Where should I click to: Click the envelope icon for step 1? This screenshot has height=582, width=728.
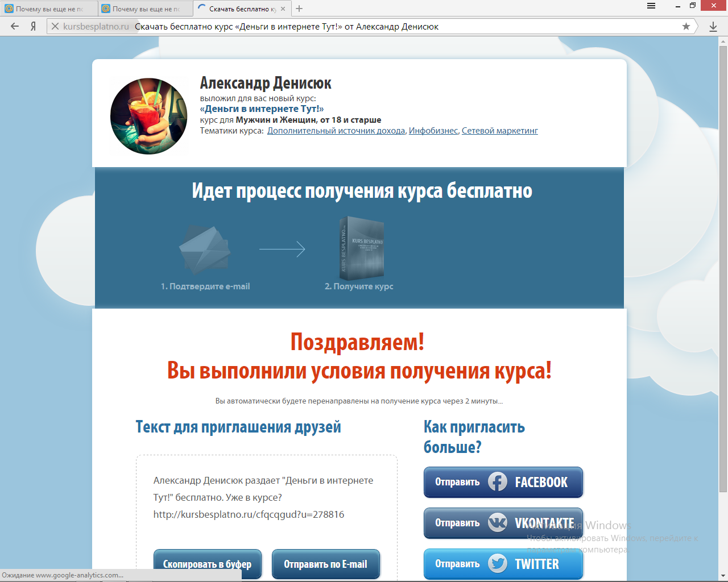tap(205, 250)
